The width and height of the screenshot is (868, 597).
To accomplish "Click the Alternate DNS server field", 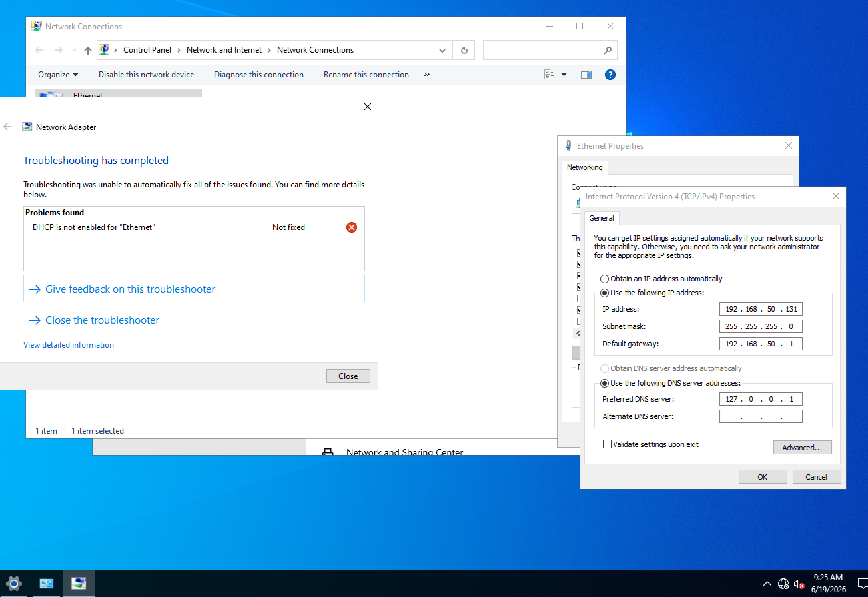I will point(761,416).
